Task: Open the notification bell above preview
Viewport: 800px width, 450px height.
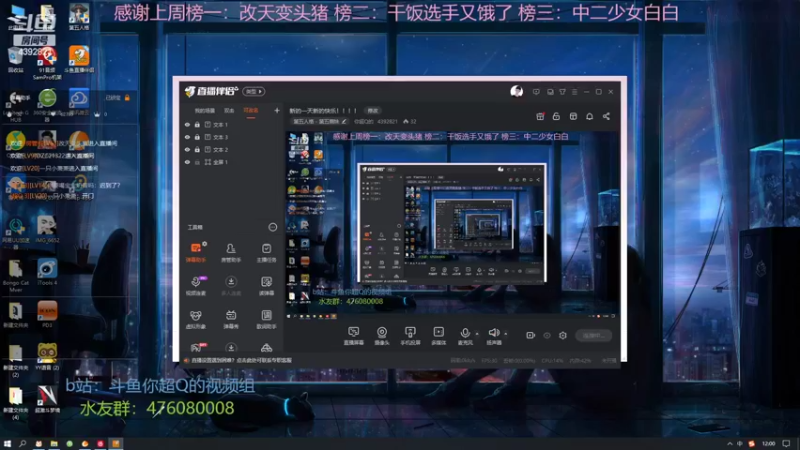Action: [x=589, y=116]
